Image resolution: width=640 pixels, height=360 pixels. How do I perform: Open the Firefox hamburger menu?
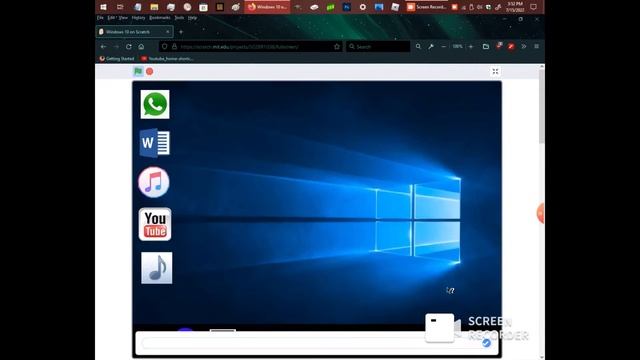pos(536,47)
